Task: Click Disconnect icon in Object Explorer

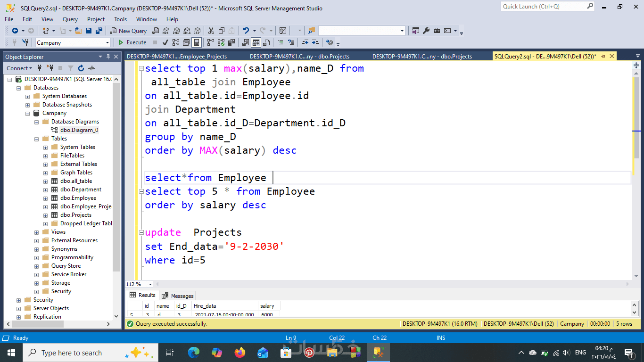Action: coord(50,68)
